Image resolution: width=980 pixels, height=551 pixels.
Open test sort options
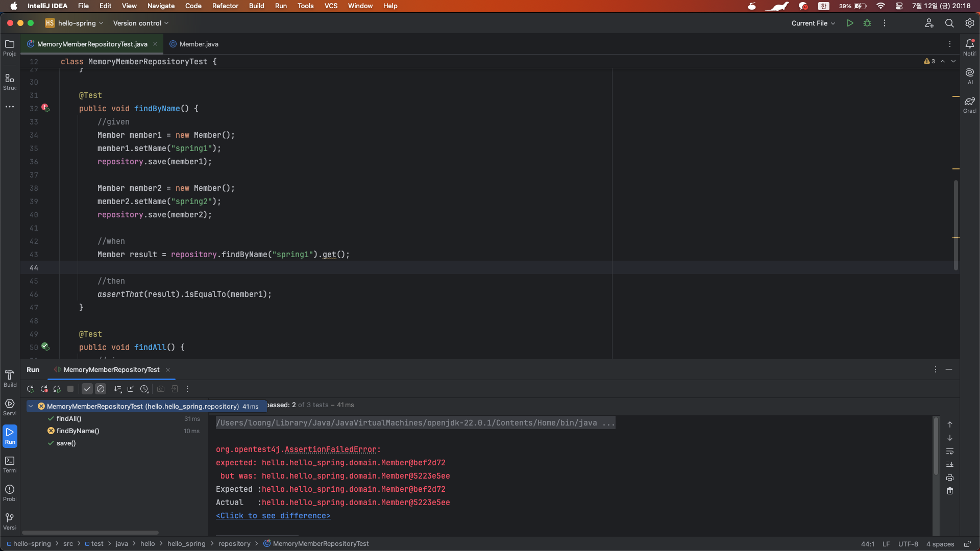[x=117, y=389]
